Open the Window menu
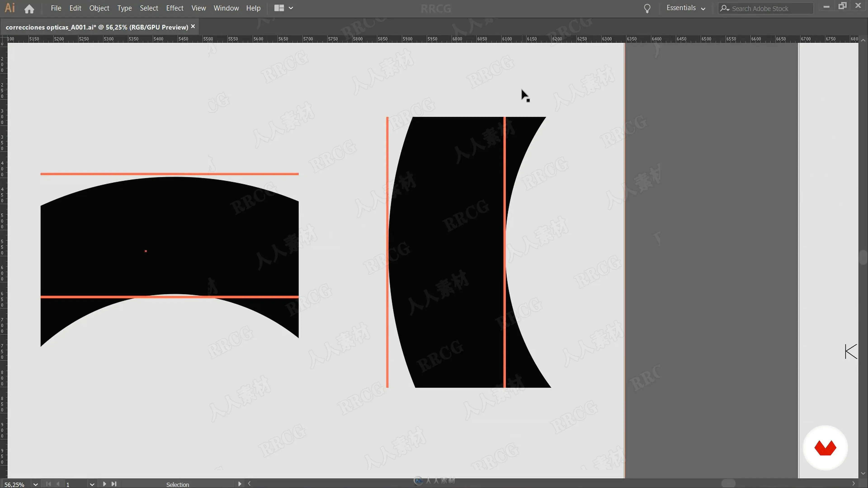This screenshot has width=868, height=488. 226,8
